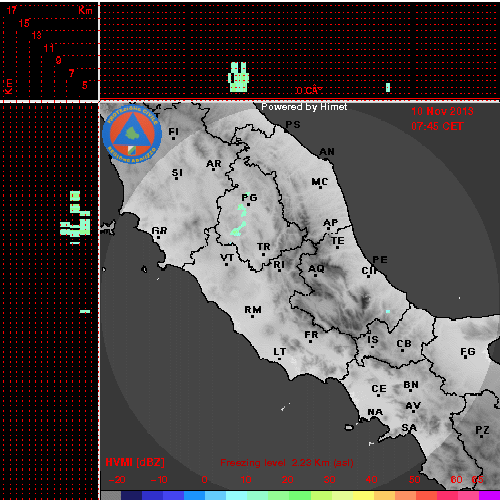Click the HVMI [dBZ] legend label
The image size is (500, 500).
click(x=135, y=462)
